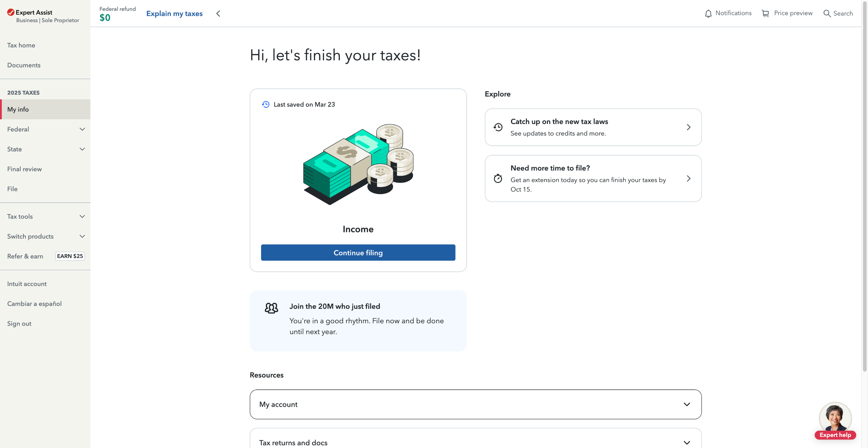Expand the State sidebar section
Viewport: 868px width, 448px height.
point(82,149)
